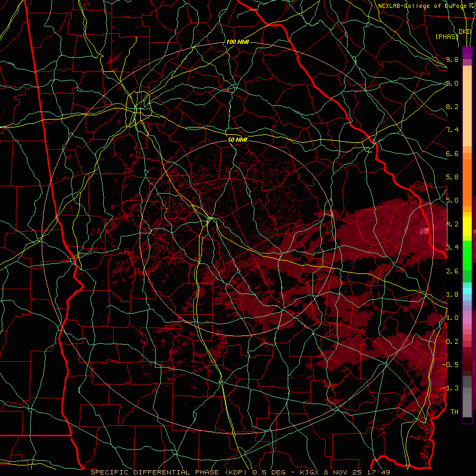Click the [PHAS] units label
476x476 pixels.
[447, 36]
